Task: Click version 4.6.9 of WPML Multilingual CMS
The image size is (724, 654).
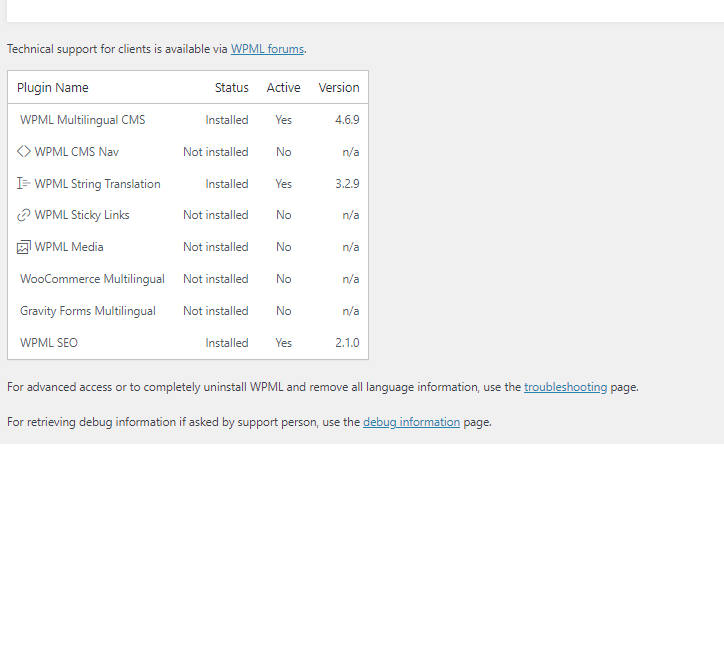Action: click(347, 120)
